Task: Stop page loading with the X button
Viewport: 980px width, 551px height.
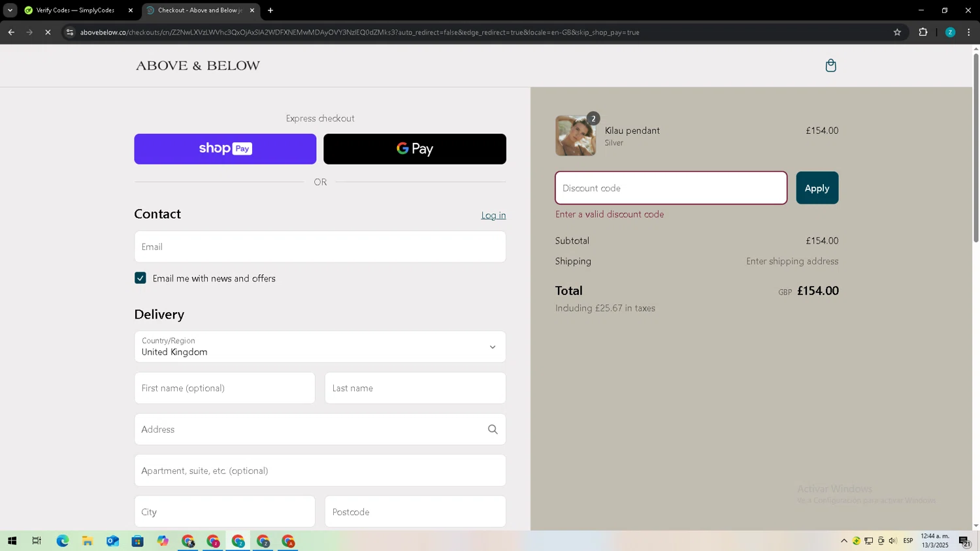Action: pyautogui.click(x=48, y=32)
